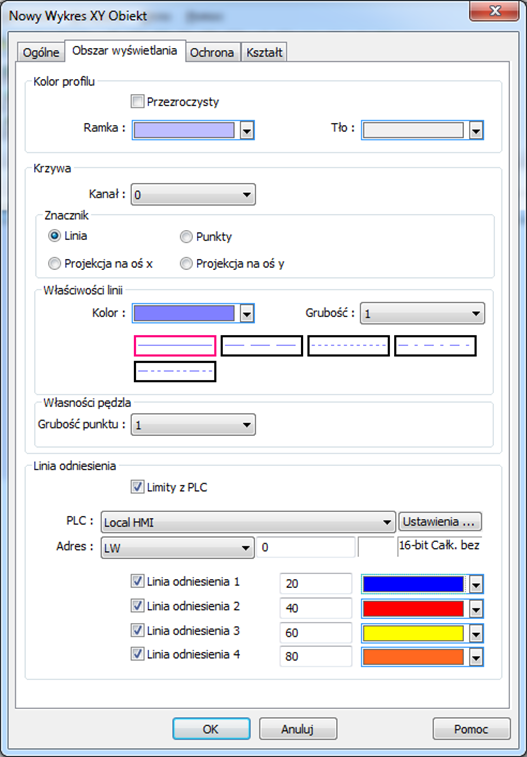This screenshot has width=527, height=757.
Task: Expand the Grubość line thickness dropdown
Action: coord(422,313)
